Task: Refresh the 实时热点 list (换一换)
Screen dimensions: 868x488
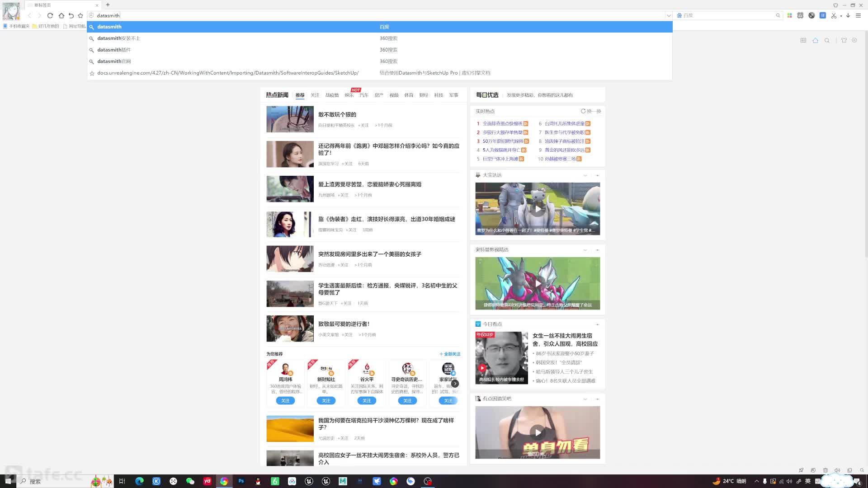Action: click(x=591, y=111)
